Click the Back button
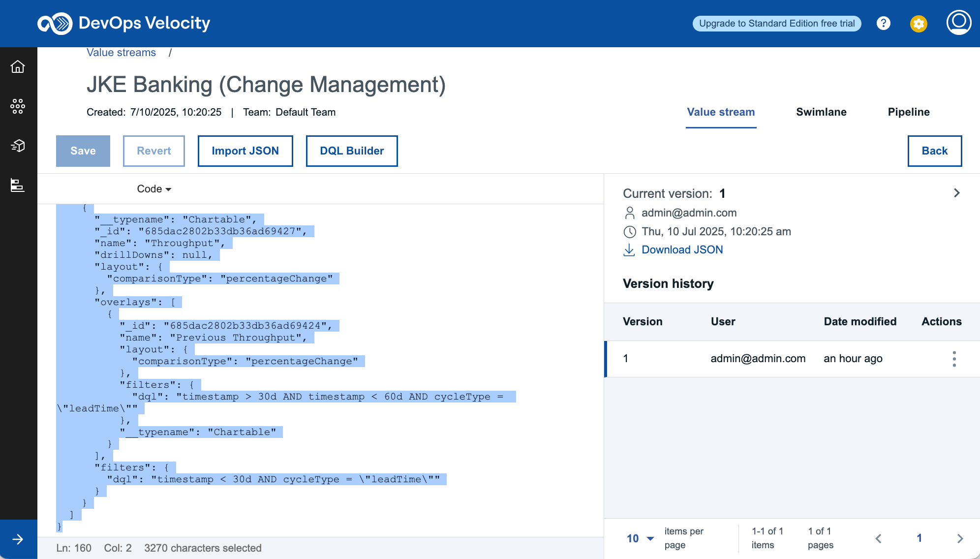Screen dimensions: 980x559 935,151
